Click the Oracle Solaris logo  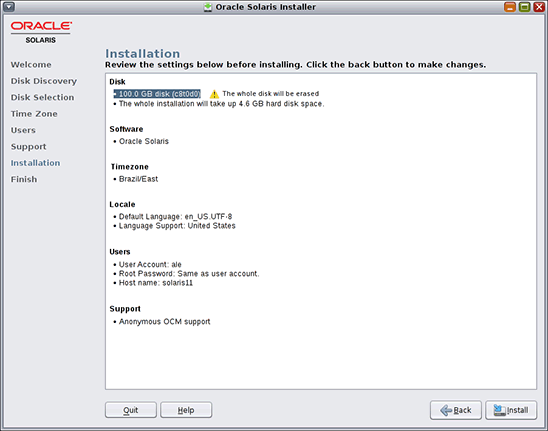point(41,32)
